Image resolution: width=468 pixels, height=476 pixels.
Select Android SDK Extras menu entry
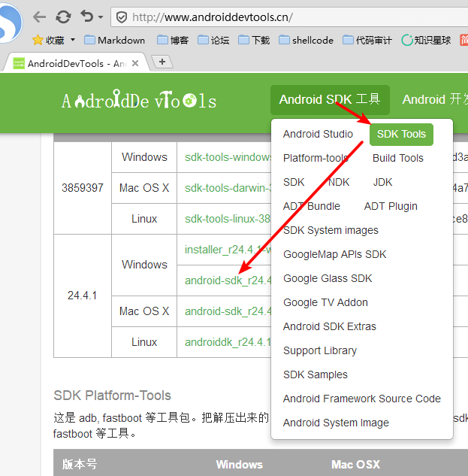pyautogui.click(x=329, y=326)
